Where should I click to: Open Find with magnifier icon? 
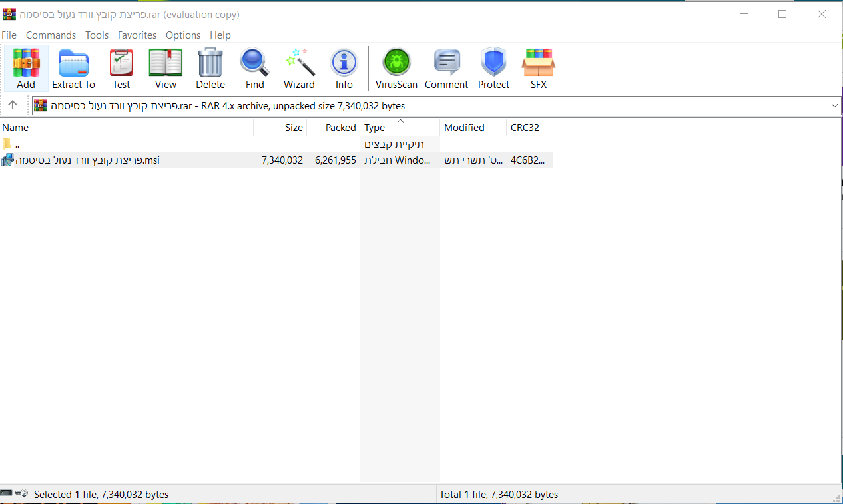tap(255, 69)
